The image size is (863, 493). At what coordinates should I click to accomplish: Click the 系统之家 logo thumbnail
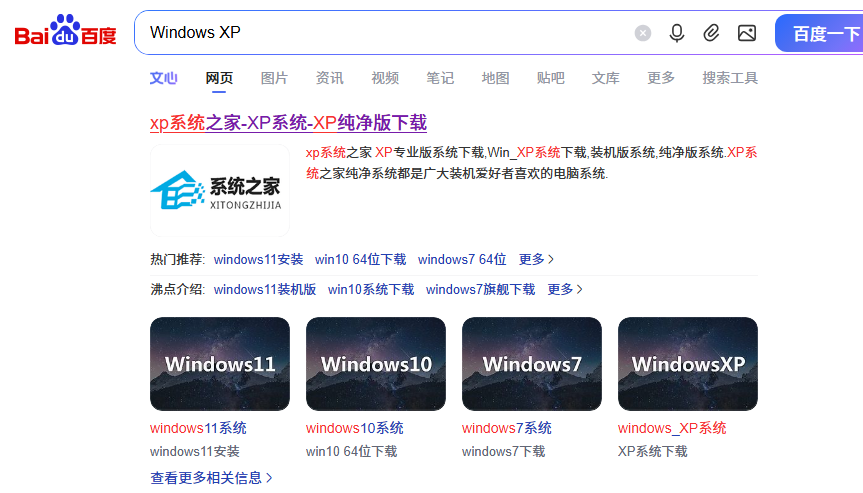(x=220, y=190)
